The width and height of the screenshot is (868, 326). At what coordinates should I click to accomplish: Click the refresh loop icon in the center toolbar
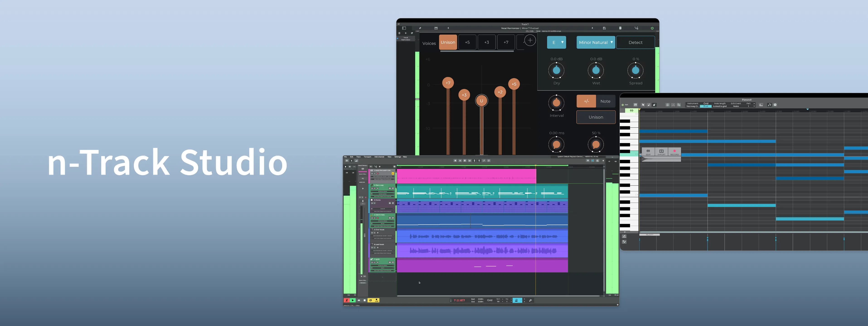pos(489,161)
